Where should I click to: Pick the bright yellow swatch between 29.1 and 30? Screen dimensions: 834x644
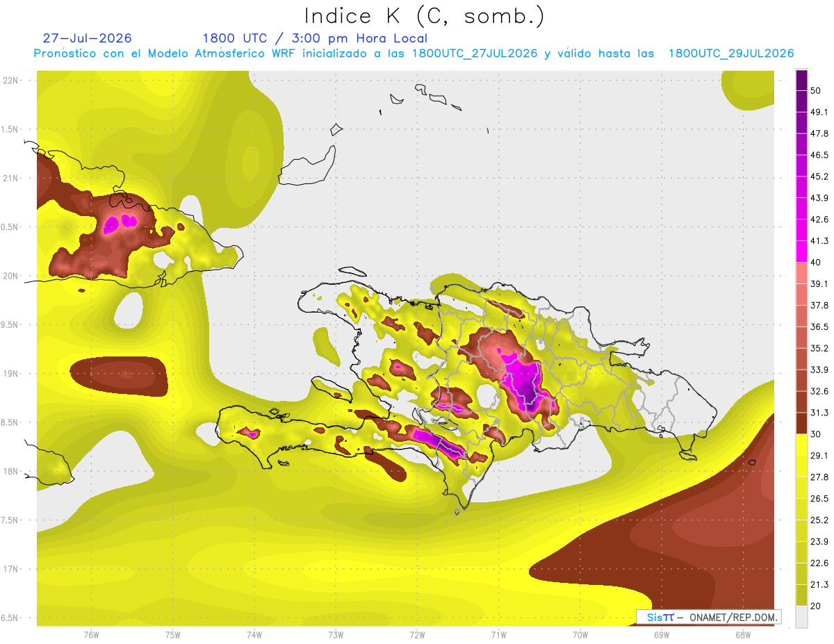pyautogui.click(x=802, y=445)
